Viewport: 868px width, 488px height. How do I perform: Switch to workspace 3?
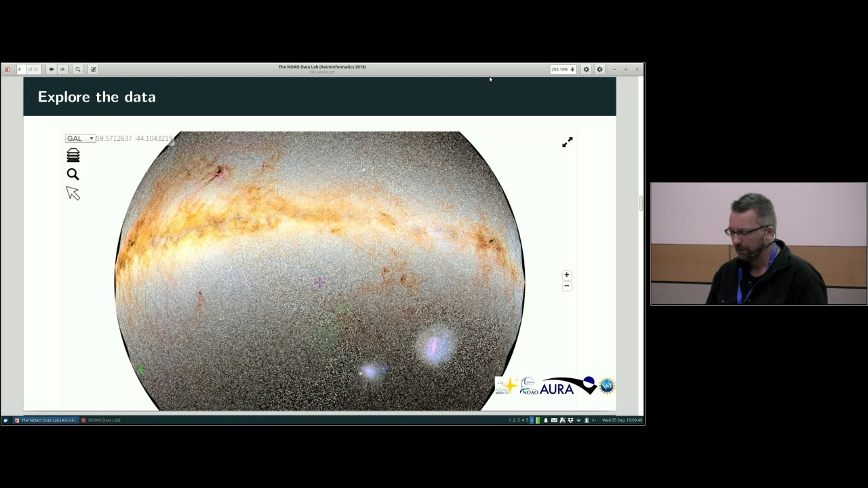tap(519, 420)
